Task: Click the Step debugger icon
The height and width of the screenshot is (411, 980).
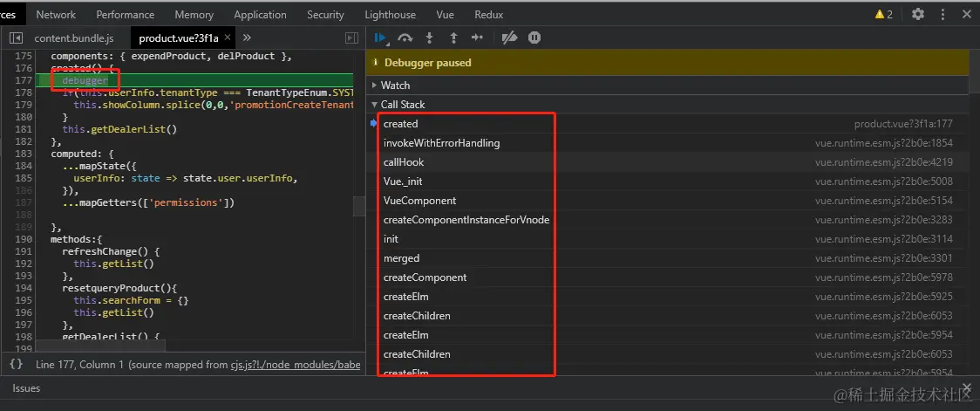Action: [x=478, y=38]
